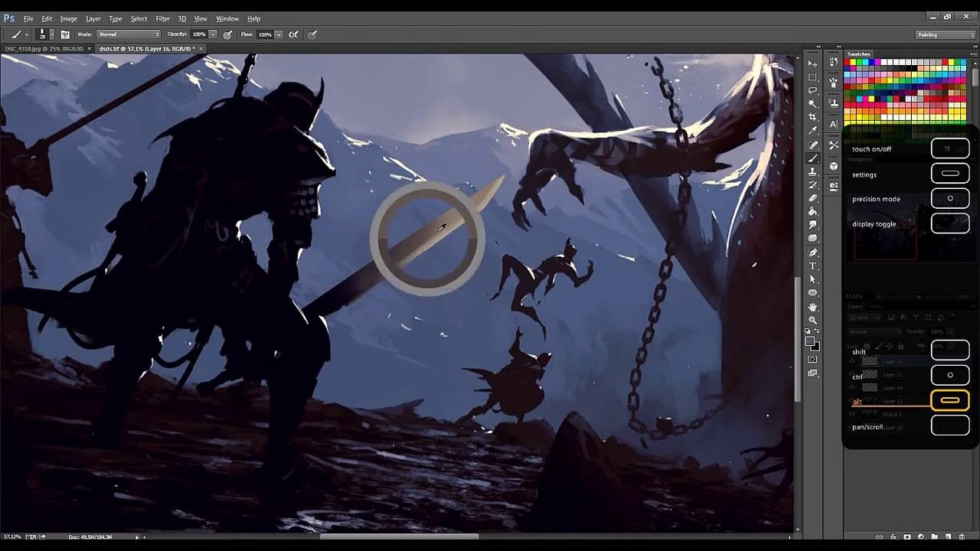Click the display toggle button
The height and width of the screenshot is (551, 980).
point(950,223)
